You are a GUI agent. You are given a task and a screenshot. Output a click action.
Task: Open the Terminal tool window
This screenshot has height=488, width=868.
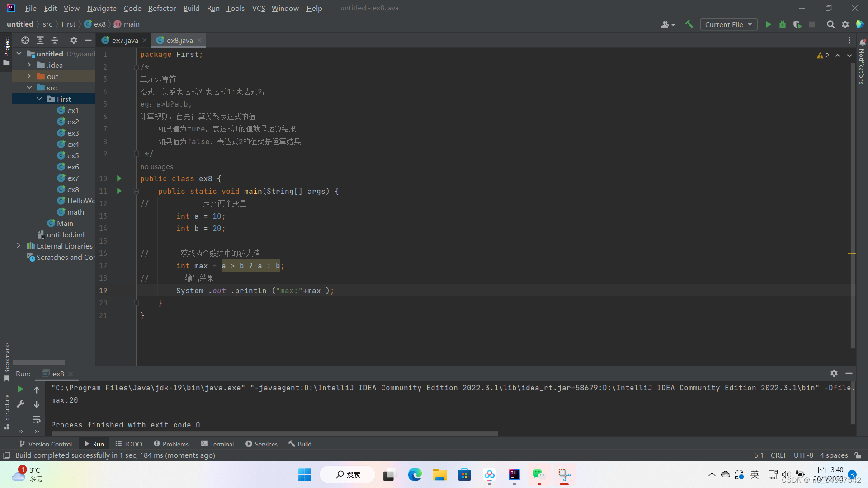tap(221, 444)
